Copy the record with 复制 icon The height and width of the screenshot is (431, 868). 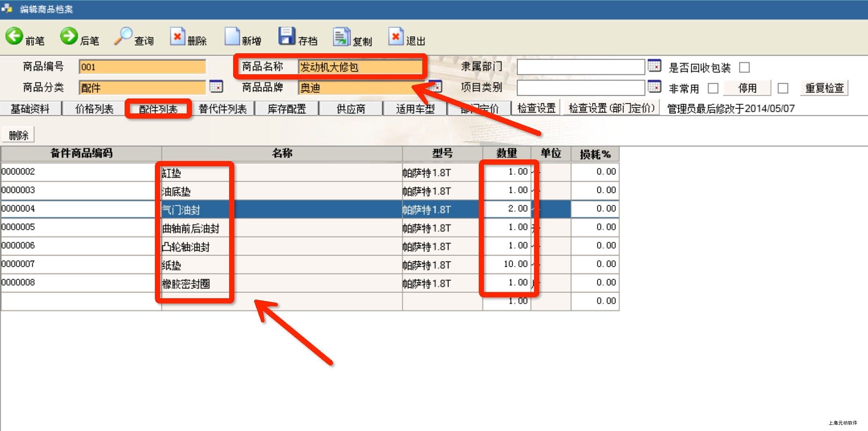(342, 37)
